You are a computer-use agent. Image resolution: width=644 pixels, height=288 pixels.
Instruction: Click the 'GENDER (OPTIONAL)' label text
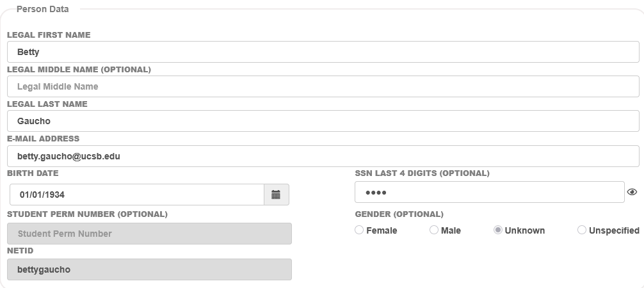tap(399, 214)
